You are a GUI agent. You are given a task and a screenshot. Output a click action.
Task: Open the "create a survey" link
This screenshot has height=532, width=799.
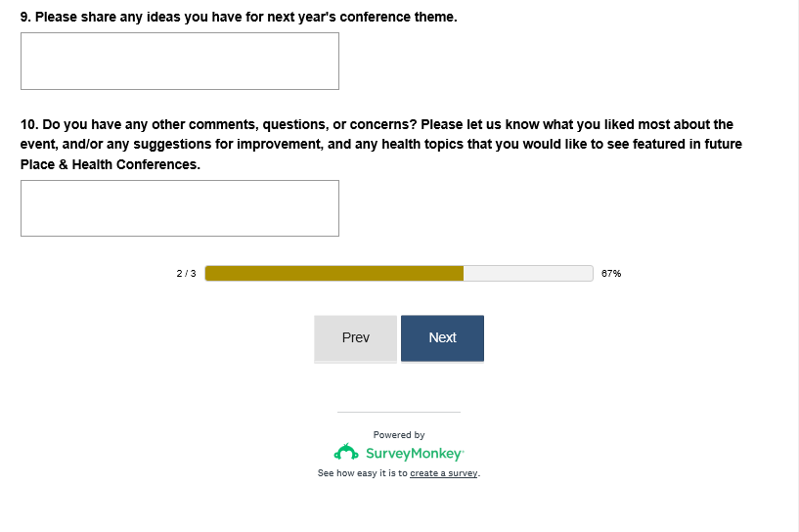pos(444,473)
